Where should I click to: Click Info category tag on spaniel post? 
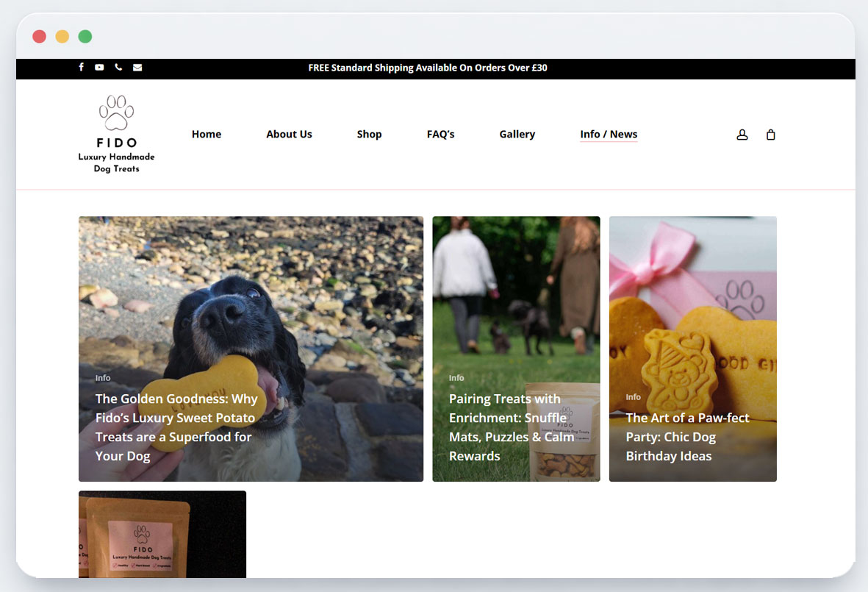103,378
